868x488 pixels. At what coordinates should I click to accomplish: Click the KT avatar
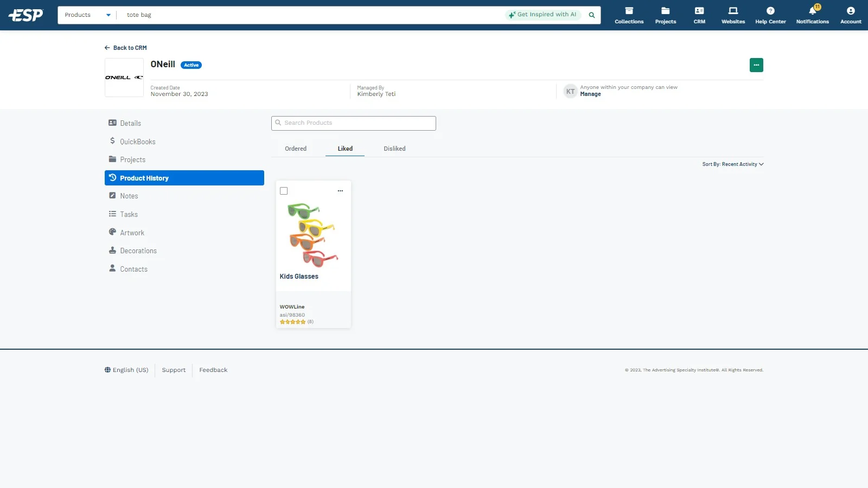[x=570, y=91]
